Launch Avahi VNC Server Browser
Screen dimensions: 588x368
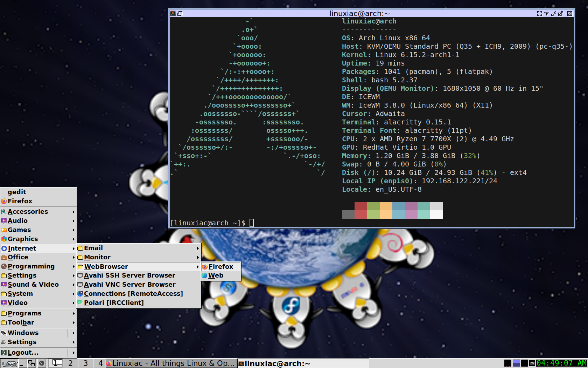(139, 285)
